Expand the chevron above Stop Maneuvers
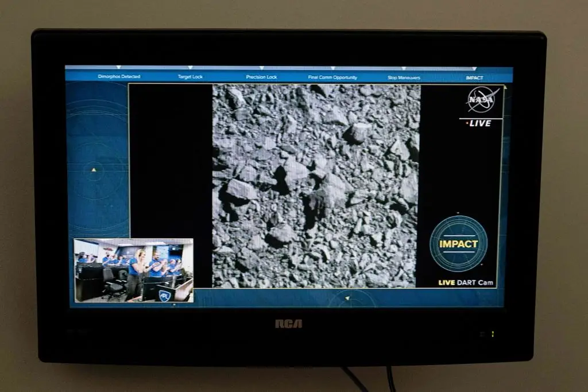 coord(405,68)
